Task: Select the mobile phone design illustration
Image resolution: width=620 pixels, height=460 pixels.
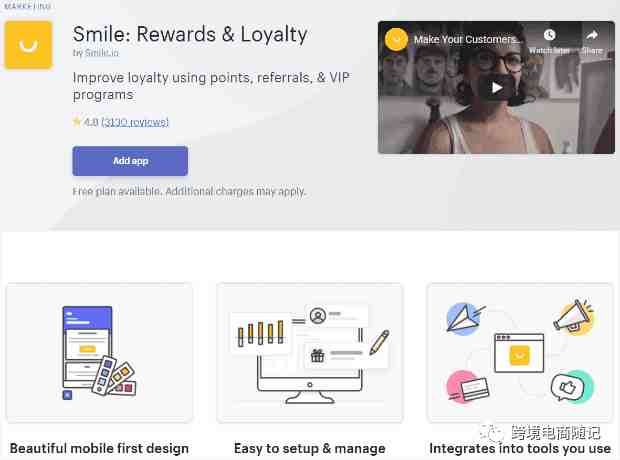Action: 87,347
